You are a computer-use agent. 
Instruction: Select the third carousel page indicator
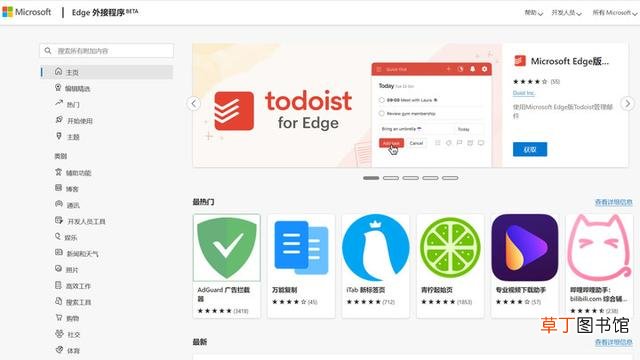click(411, 178)
